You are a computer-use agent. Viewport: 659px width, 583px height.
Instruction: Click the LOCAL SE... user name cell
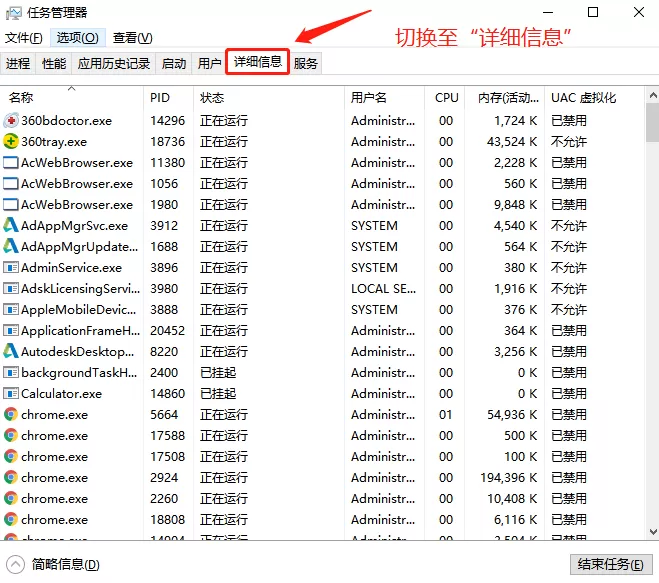[x=383, y=289]
